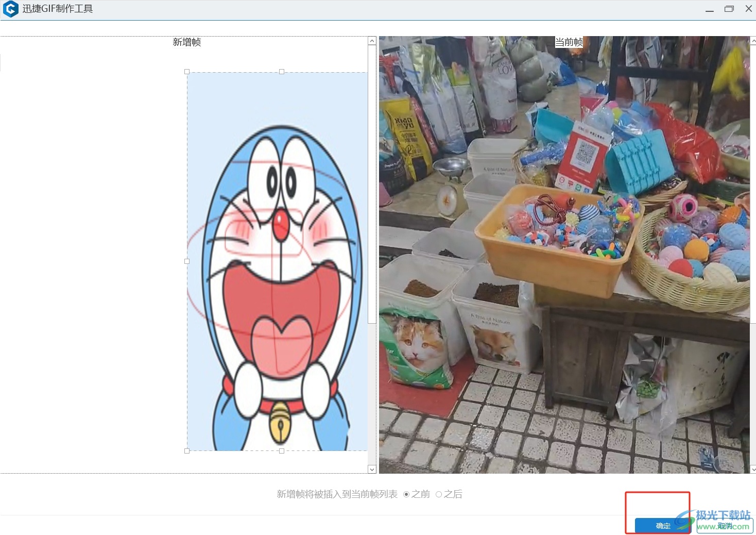Click the pet shop photo in current frame
This screenshot has height=535, width=756.
coord(564,255)
